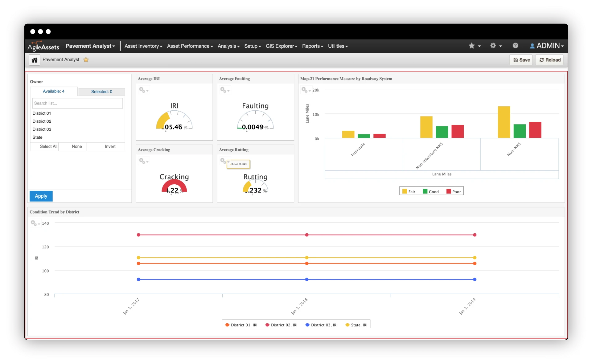Click the Apply button
The width and height of the screenshot is (592, 364).
[x=41, y=196]
